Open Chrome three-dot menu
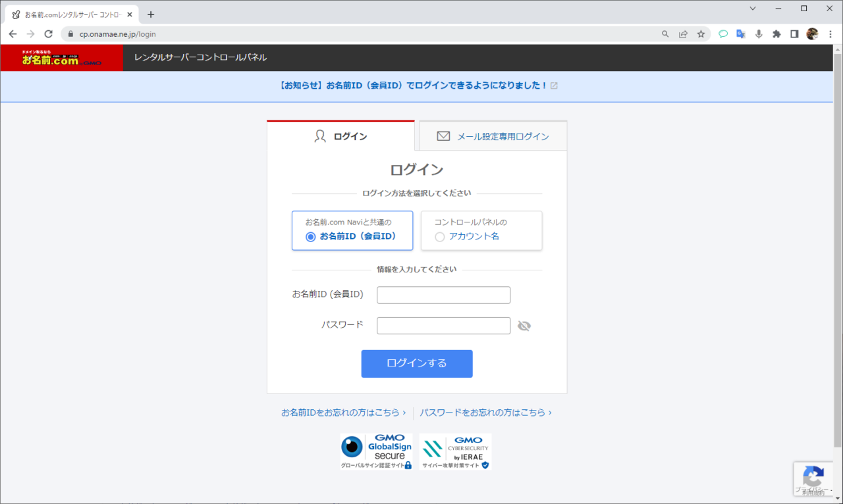Image resolution: width=843 pixels, height=504 pixels. pyautogui.click(x=830, y=34)
